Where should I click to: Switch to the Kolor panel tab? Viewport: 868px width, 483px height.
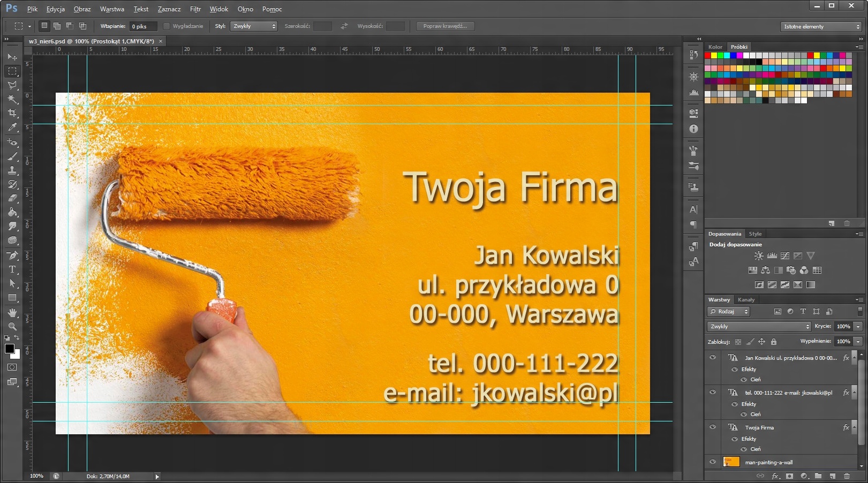pyautogui.click(x=715, y=47)
